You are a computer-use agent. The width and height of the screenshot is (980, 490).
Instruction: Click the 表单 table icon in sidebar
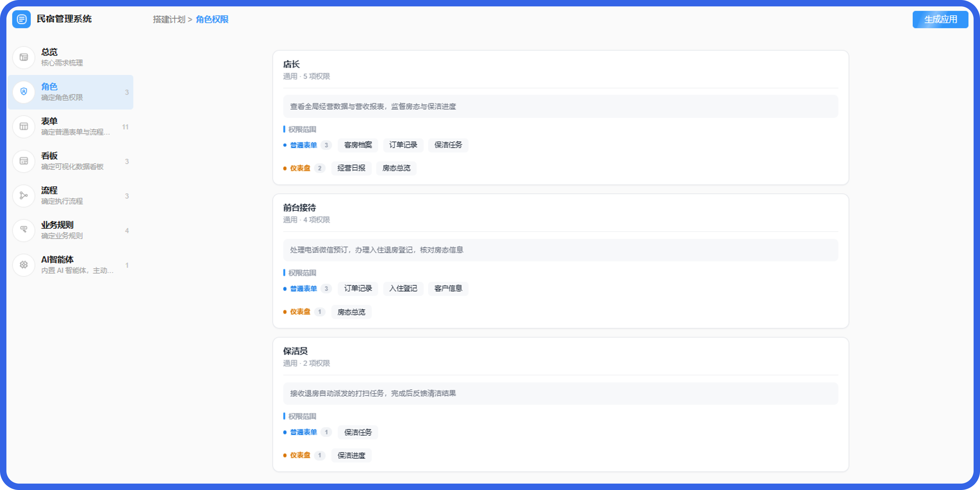(24, 127)
